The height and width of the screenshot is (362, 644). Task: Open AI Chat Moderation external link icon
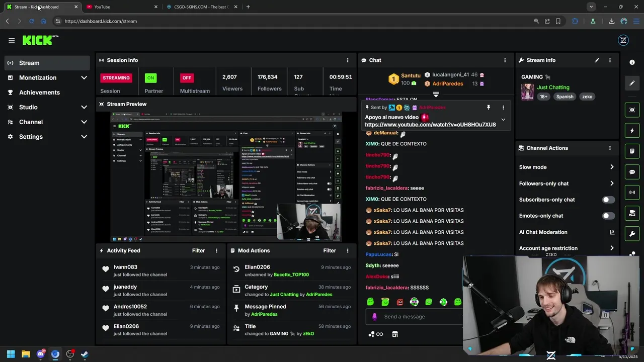pyautogui.click(x=612, y=232)
